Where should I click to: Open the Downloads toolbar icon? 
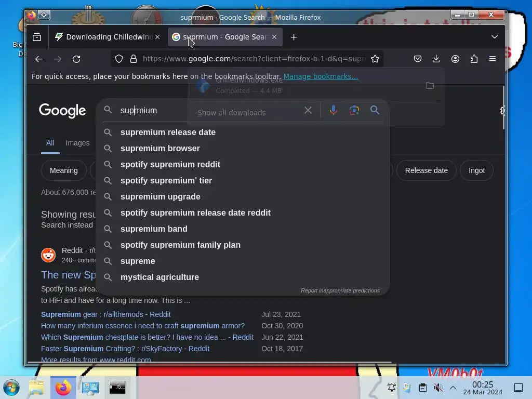(436, 59)
